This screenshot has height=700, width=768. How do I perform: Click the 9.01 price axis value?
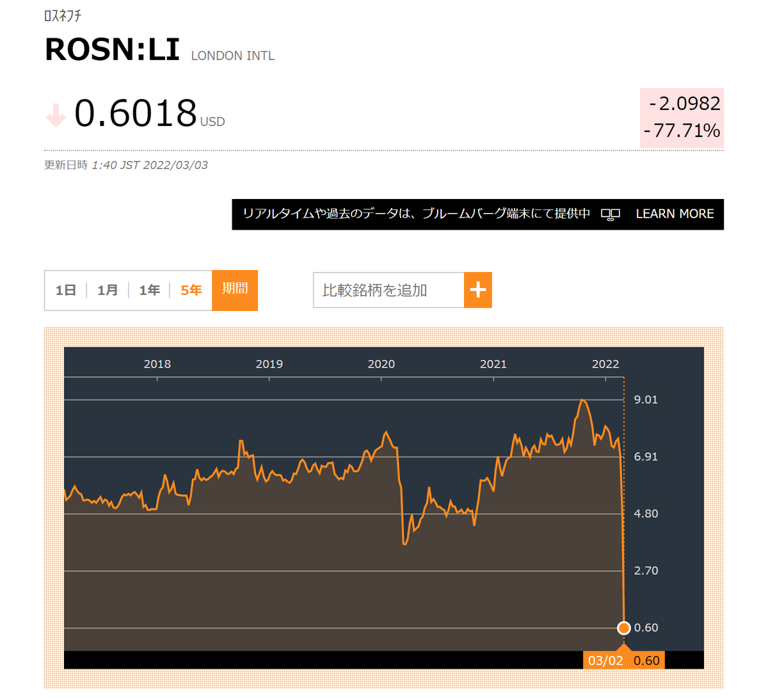tap(646, 400)
